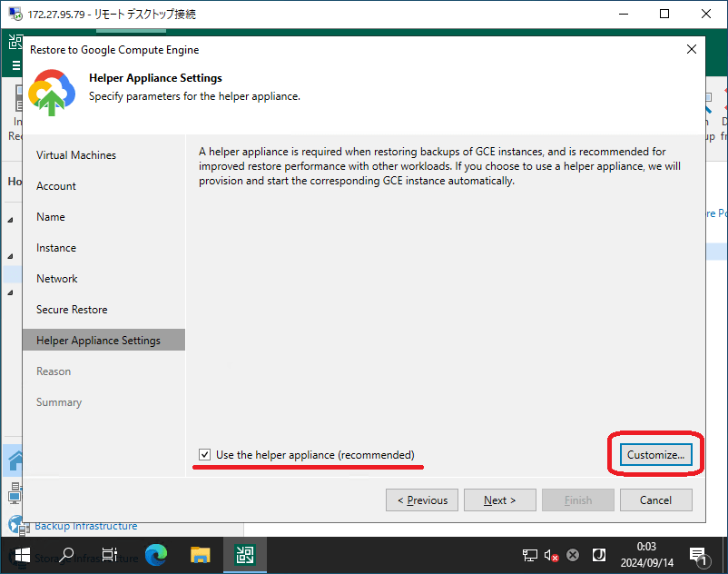Select the Network wizard step
Screen dimensions: 728x574
pos(57,279)
